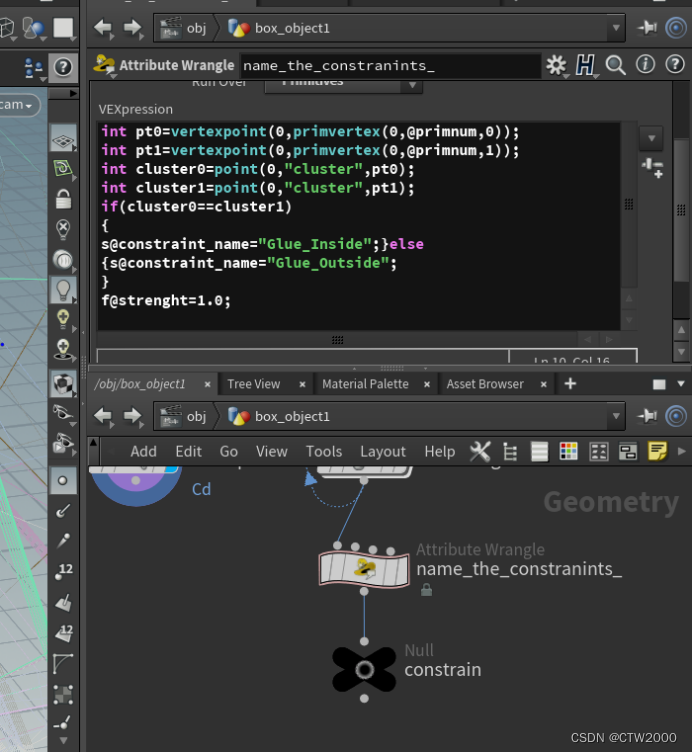Click layout grid icon in network toolbar
This screenshot has height=753, width=693.
[x=598, y=451]
